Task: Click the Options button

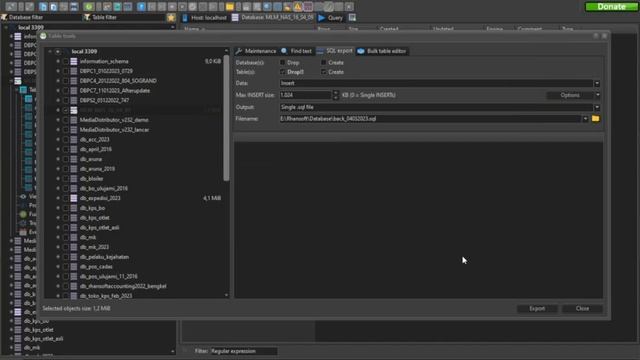Action: (570, 95)
